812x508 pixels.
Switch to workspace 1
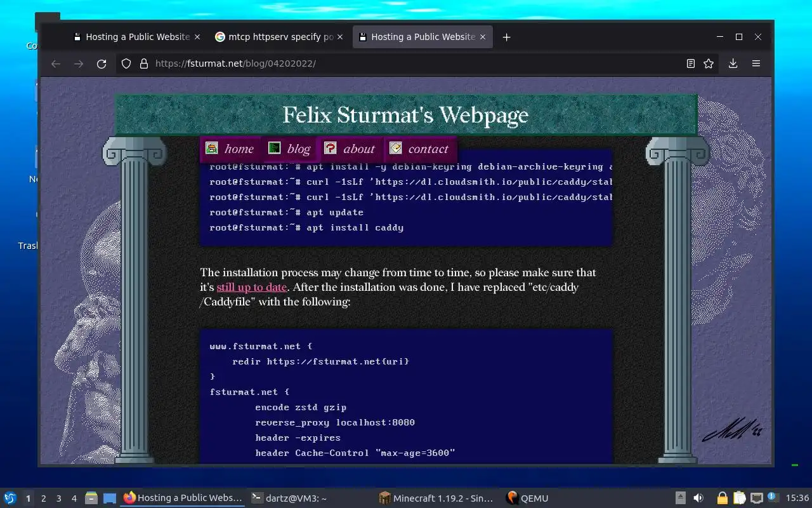[x=28, y=498]
